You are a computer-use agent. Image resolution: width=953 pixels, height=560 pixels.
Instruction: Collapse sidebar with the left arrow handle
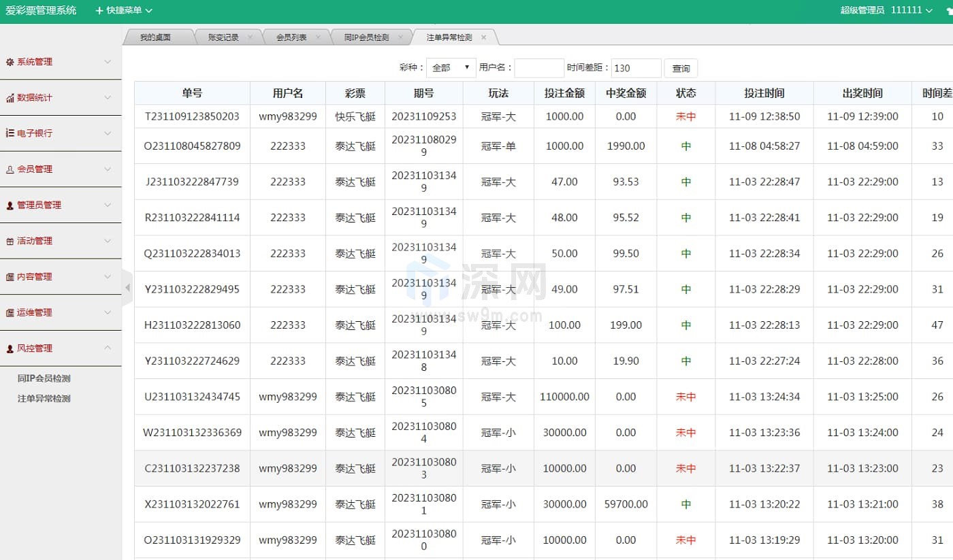pos(127,288)
